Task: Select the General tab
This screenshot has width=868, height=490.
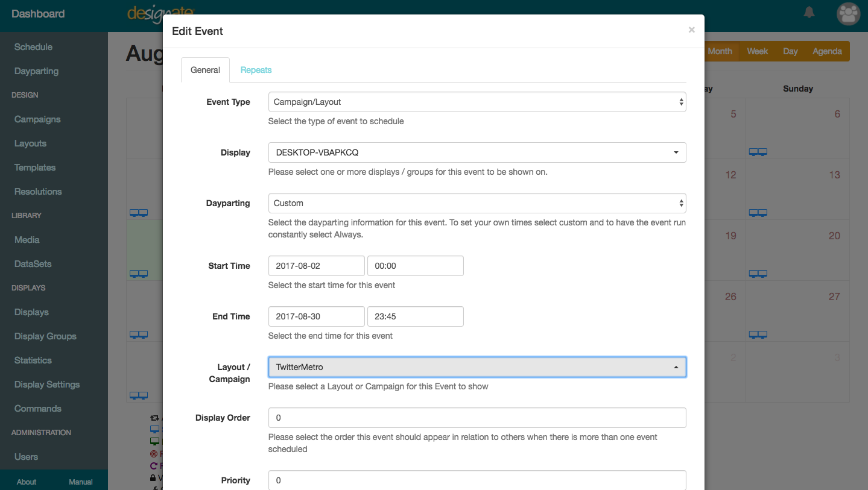Action: tap(205, 70)
